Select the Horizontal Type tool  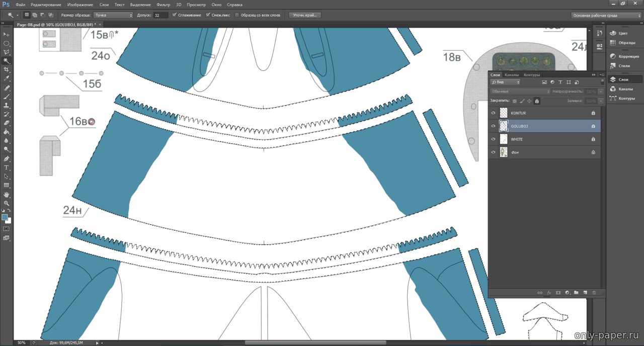click(x=7, y=167)
